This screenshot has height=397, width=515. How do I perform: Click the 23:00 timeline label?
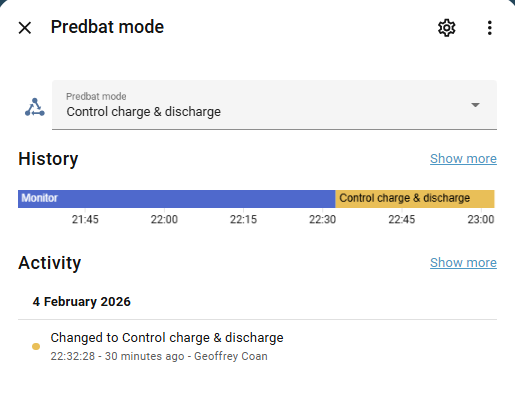481,219
